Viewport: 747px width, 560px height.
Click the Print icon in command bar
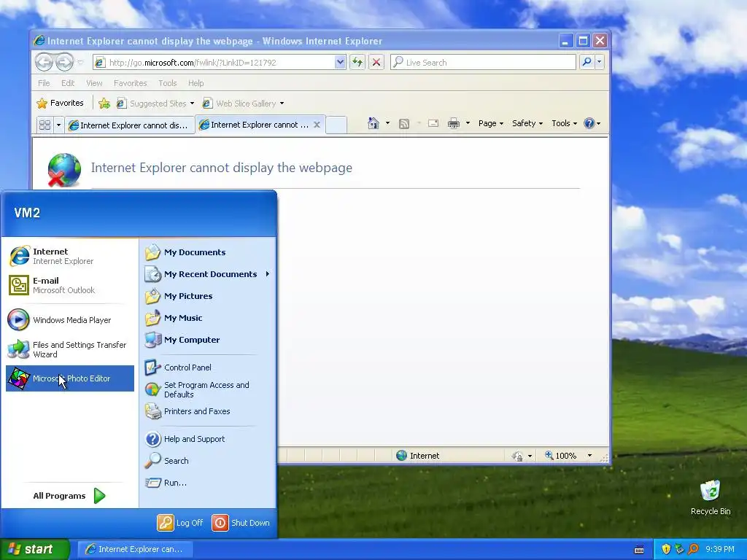pyautogui.click(x=454, y=124)
